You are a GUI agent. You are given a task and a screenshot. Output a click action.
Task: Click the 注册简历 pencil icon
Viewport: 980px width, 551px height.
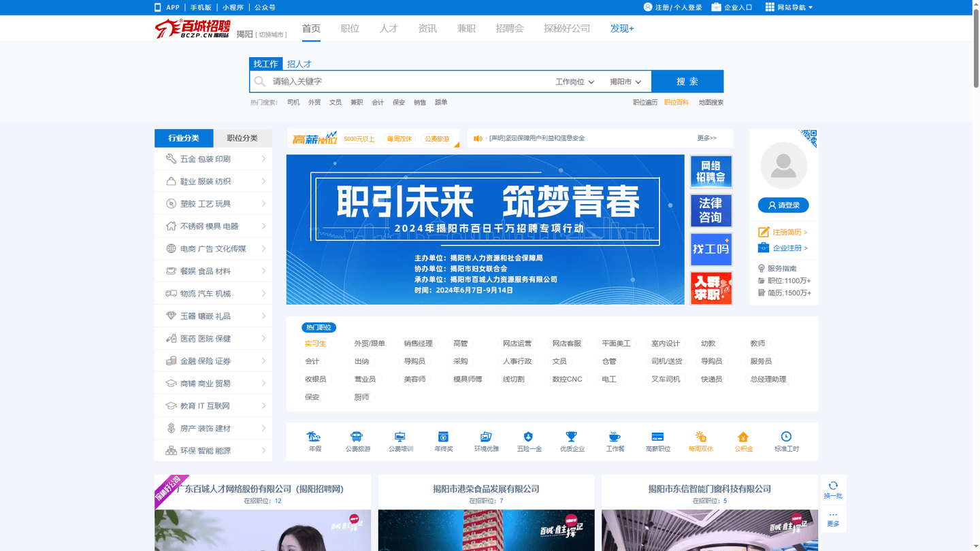tap(764, 232)
